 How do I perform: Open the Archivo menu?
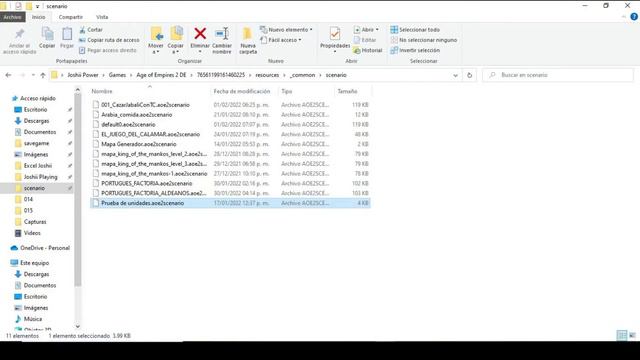[x=13, y=17]
